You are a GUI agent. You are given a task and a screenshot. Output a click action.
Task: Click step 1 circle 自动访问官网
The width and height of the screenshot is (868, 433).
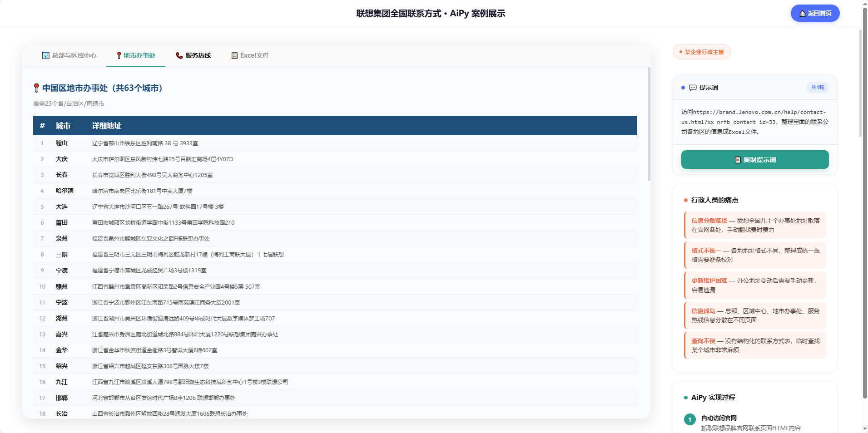[689, 419]
